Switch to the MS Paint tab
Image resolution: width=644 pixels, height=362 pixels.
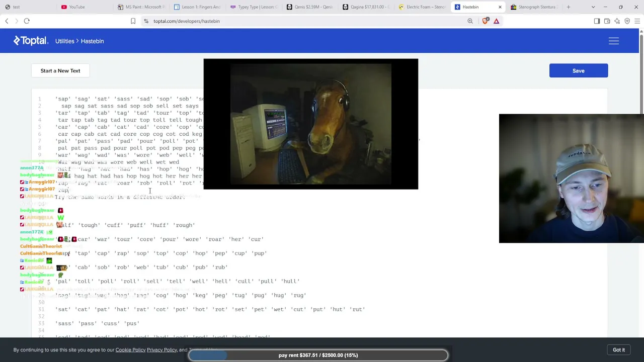pos(140,7)
